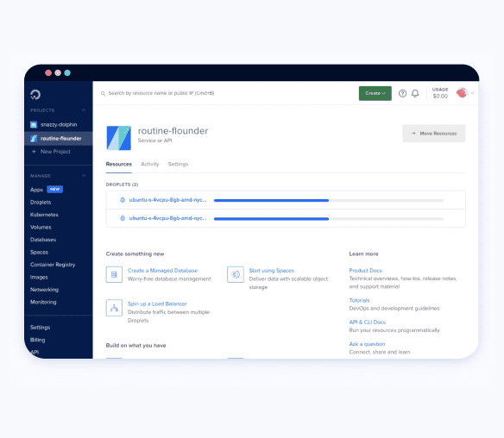Expand the account menu chevron

click(473, 93)
